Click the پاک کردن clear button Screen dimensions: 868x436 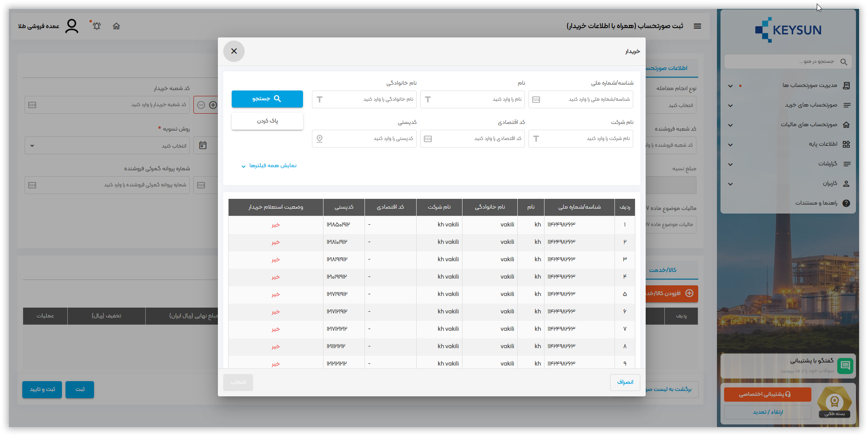pos(267,121)
